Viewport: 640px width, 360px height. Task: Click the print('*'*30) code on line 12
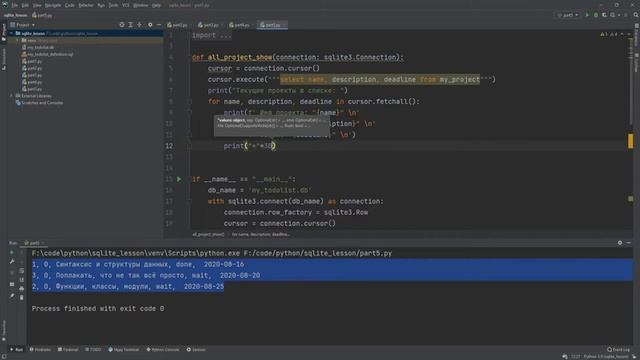[x=249, y=146]
